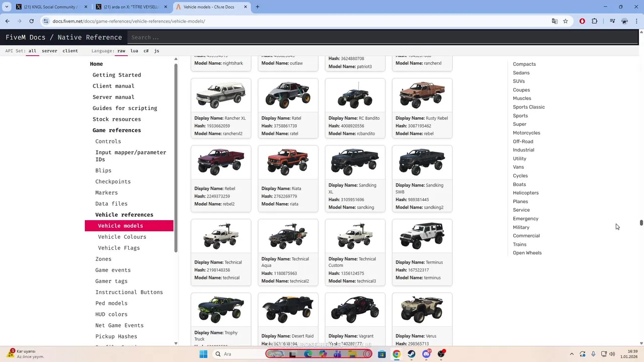
Task: Click the sidebar scroll-down arrow
Action: tap(176, 343)
